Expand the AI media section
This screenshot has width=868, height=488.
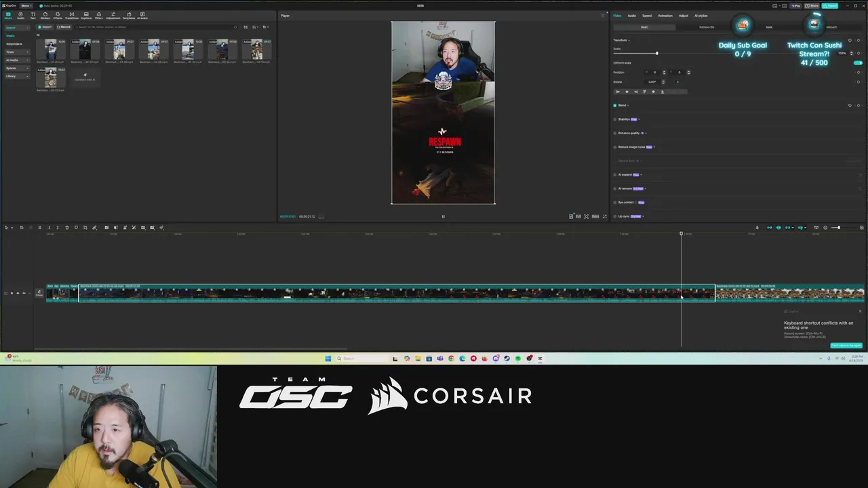pyautogui.click(x=18, y=60)
